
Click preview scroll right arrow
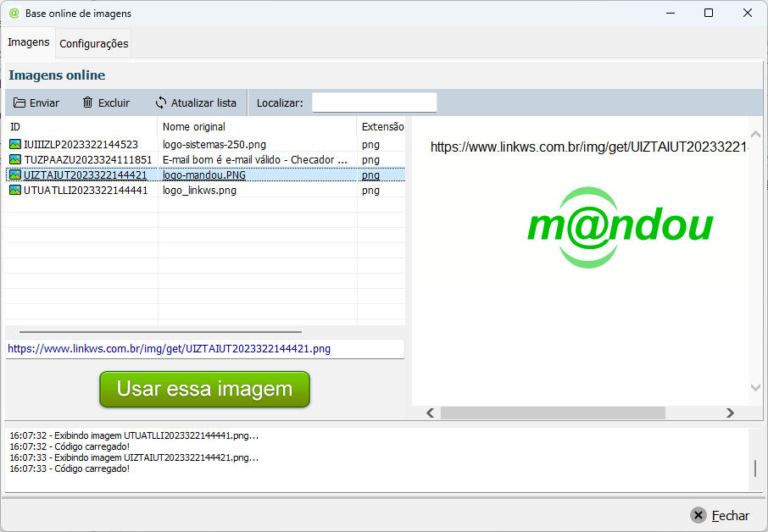tap(730, 413)
